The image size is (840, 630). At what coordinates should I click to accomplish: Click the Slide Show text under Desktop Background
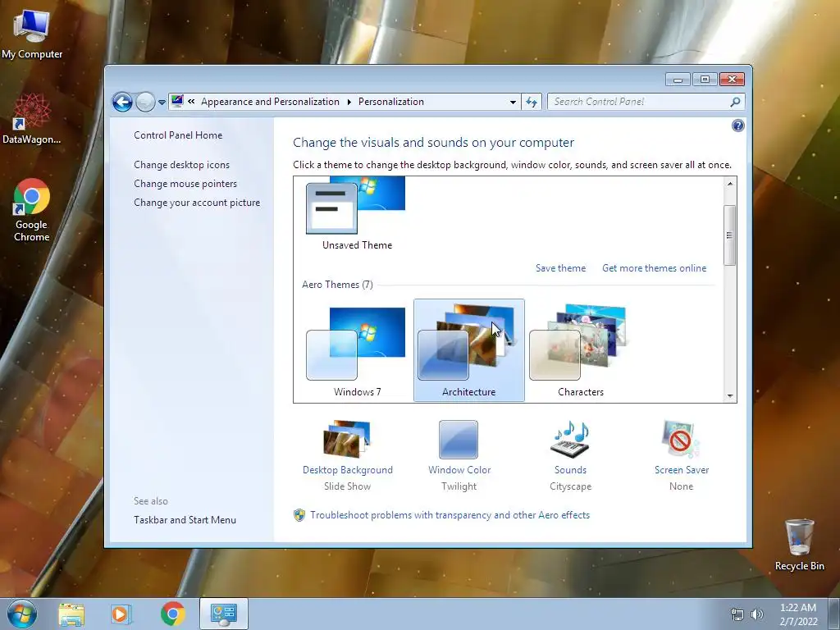click(x=347, y=486)
